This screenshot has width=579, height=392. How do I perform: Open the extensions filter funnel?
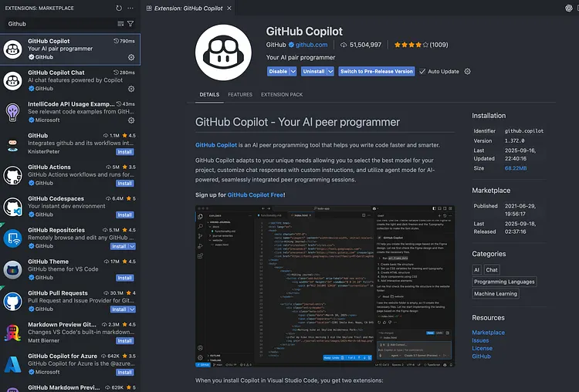point(130,24)
